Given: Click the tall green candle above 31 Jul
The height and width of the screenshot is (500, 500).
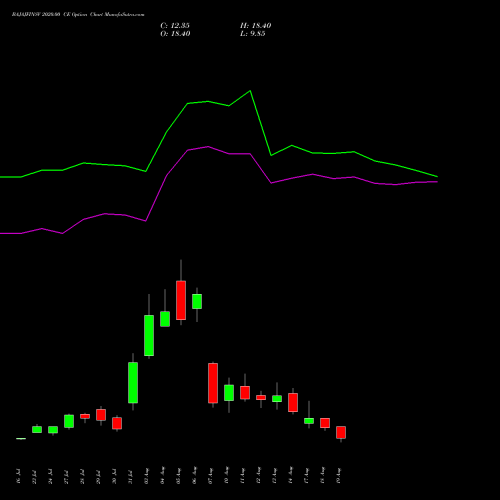Looking at the screenshot, I should click(x=133, y=383).
